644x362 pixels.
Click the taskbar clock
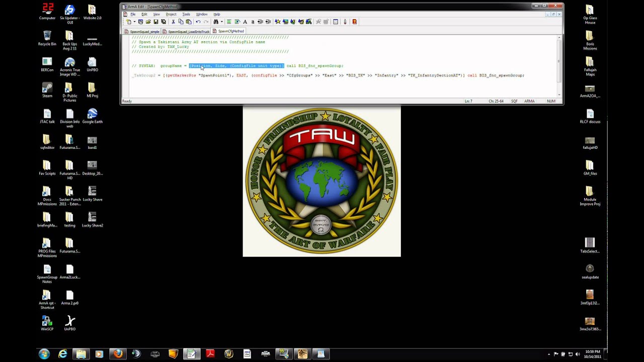tap(593, 354)
